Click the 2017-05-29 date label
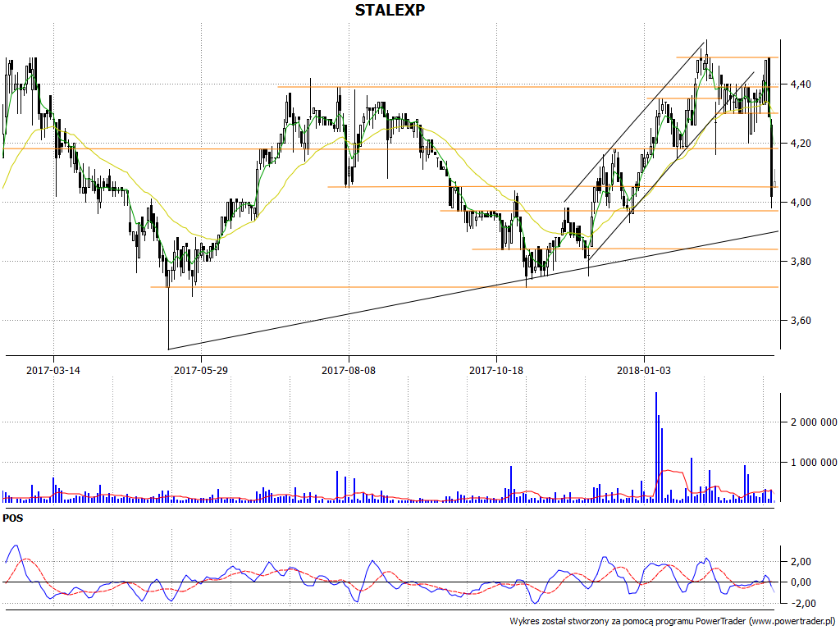The width and height of the screenshot is (840, 630). (x=201, y=370)
